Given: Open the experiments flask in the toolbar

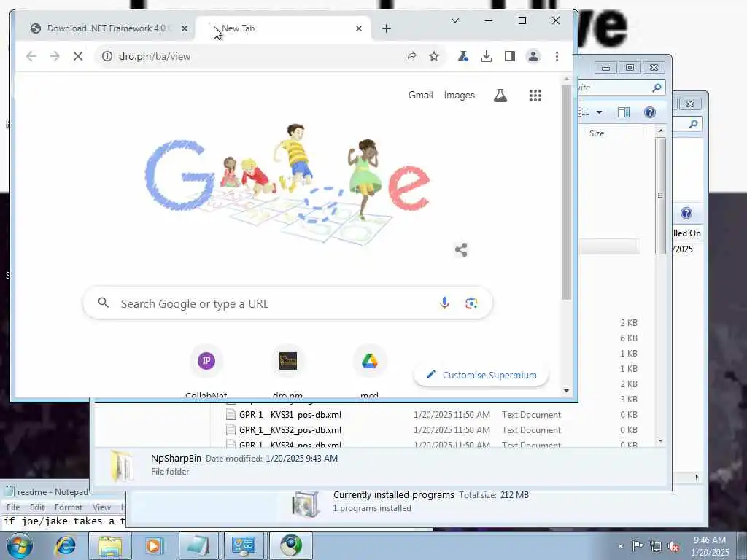Looking at the screenshot, I should click(x=462, y=56).
